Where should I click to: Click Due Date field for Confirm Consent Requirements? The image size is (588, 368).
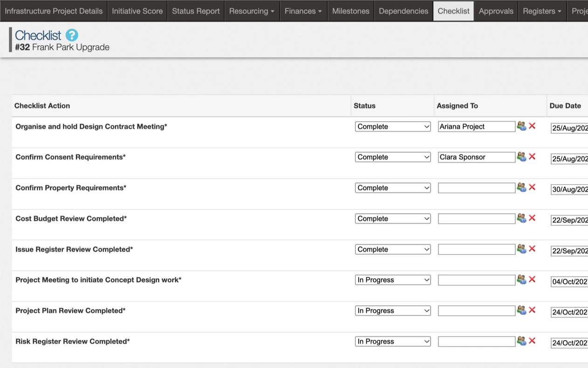569,159
